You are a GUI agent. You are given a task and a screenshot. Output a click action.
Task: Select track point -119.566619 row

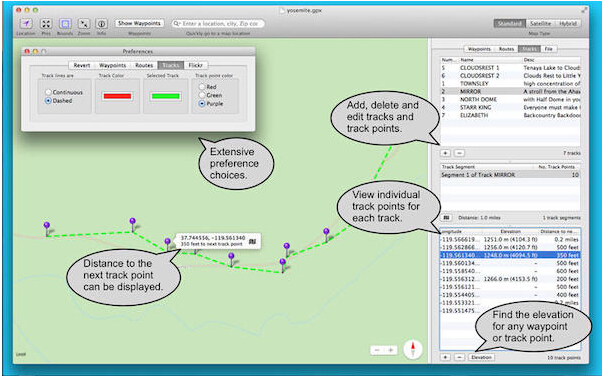510,239
